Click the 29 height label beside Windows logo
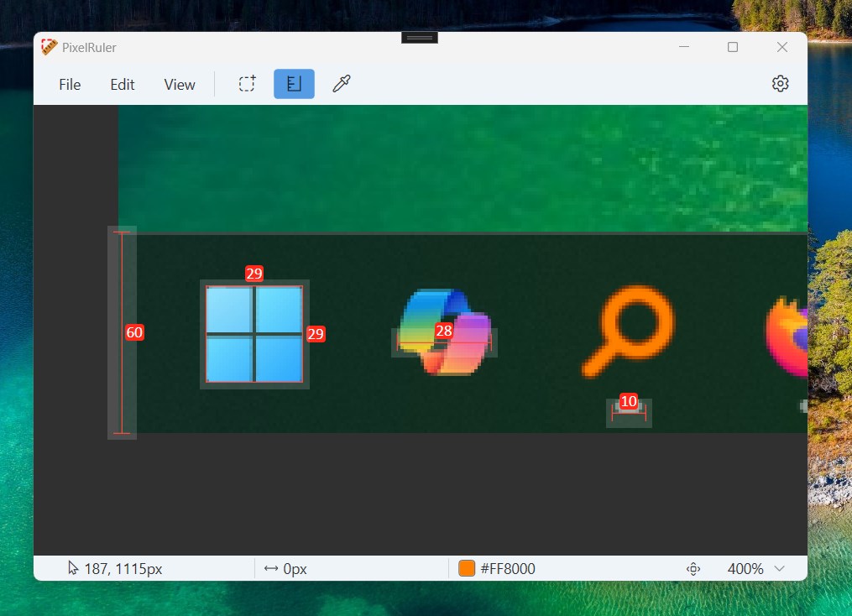 315,333
